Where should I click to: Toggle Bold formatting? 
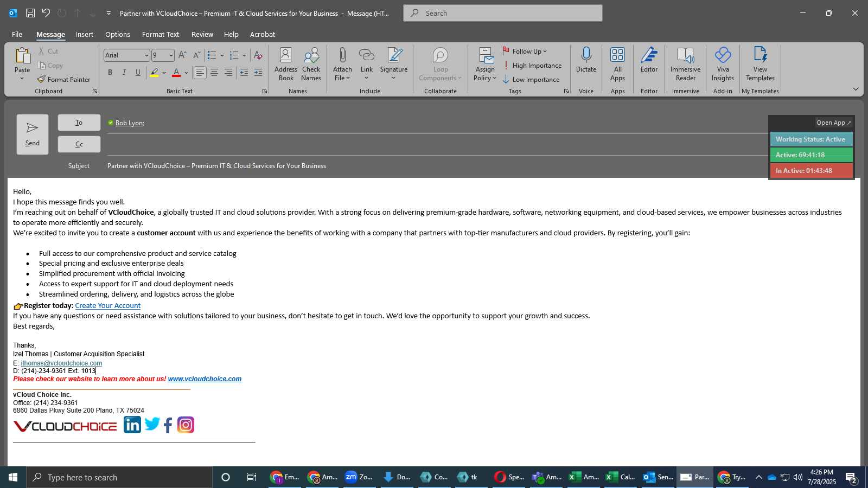click(110, 72)
